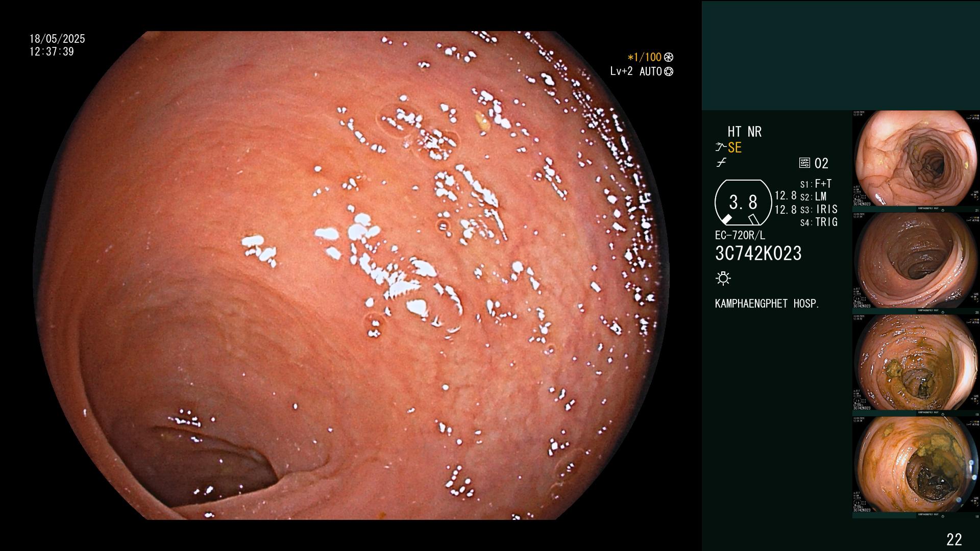
Task: Select the Lv+2 AUTO brightness label
Action: click(x=636, y=71)
